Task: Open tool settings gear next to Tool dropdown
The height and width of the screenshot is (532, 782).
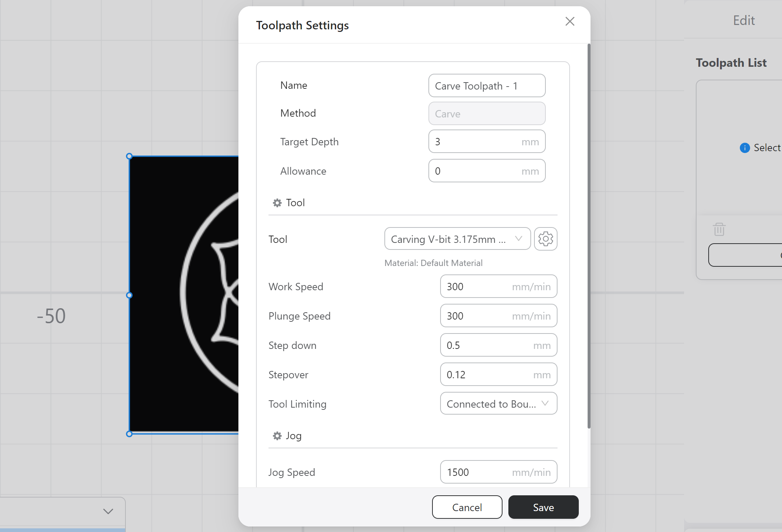Action: pyautogui.click(x=546, y=239)
